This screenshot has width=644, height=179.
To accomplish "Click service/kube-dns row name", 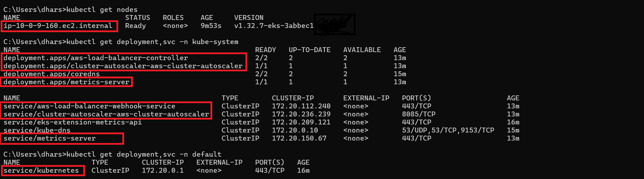I will tap(37, 130).
